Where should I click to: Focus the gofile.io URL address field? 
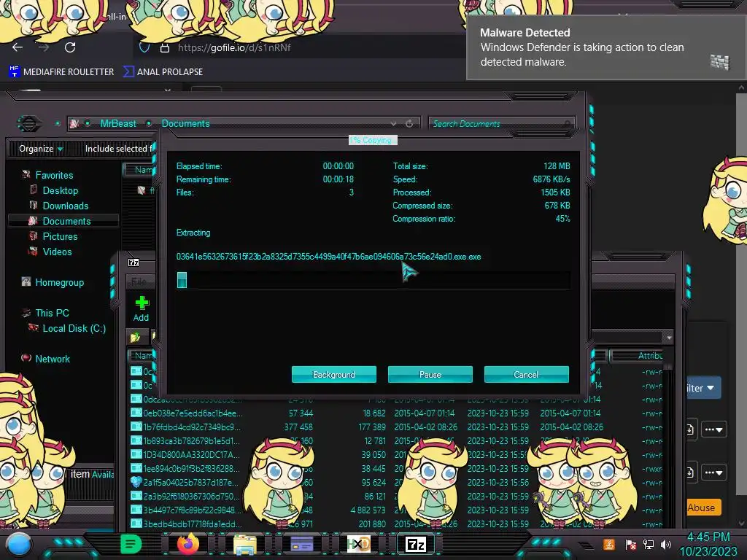(234, 47)
